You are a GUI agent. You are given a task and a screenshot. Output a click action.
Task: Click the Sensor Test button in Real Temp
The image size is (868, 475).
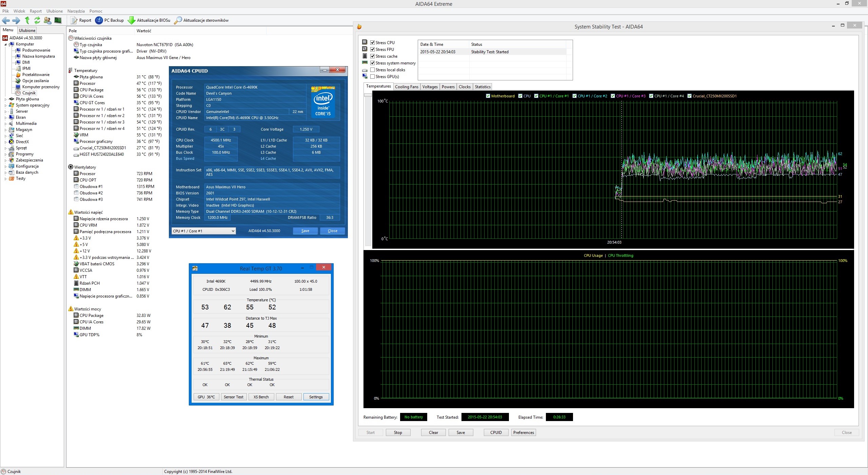(233, 397)
